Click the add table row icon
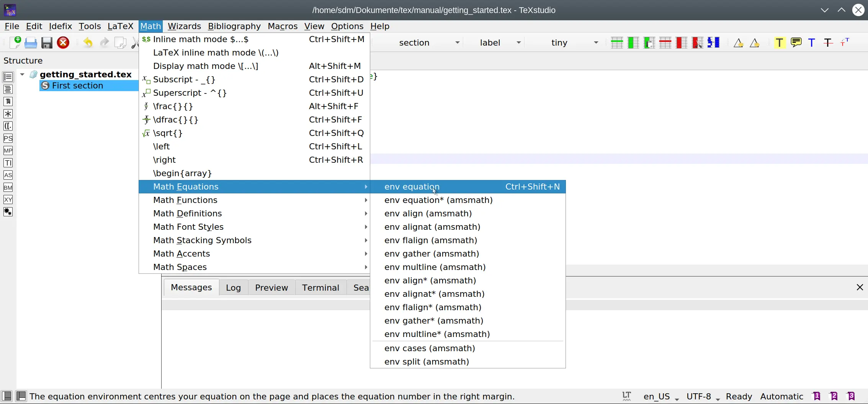Image resolution: width=868 pixels, height=404 pixels. click(x=617, y=43)
